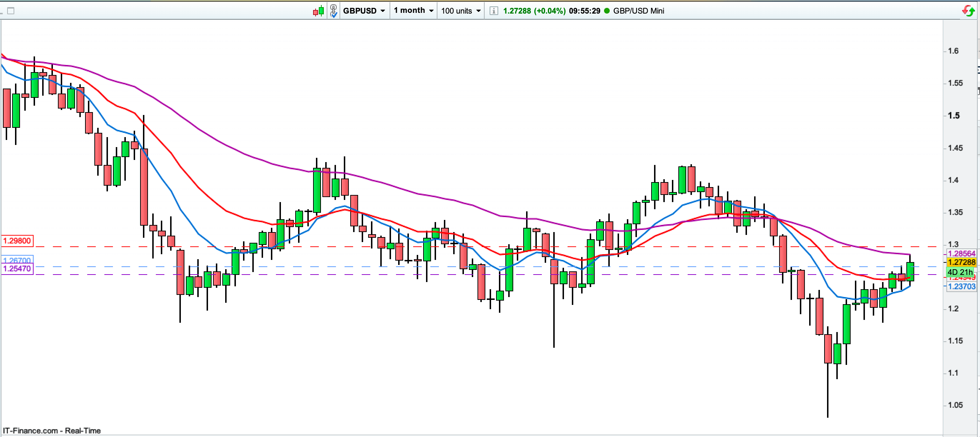Click the chart link checkmark icon
Viewport: 980px width, 437px height.
[x=334, y=11]
